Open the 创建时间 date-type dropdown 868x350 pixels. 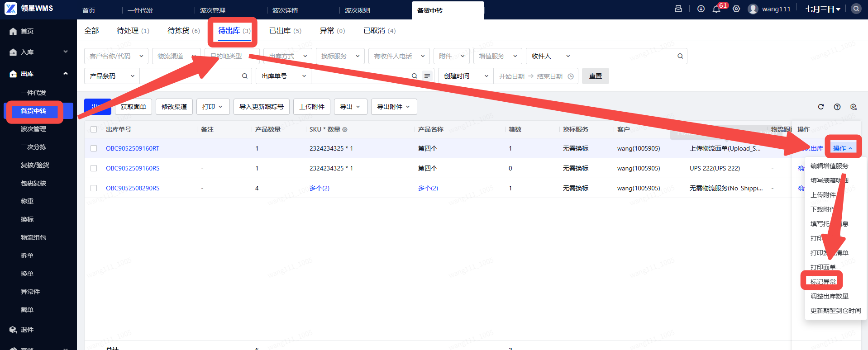(x=466, y=76)
